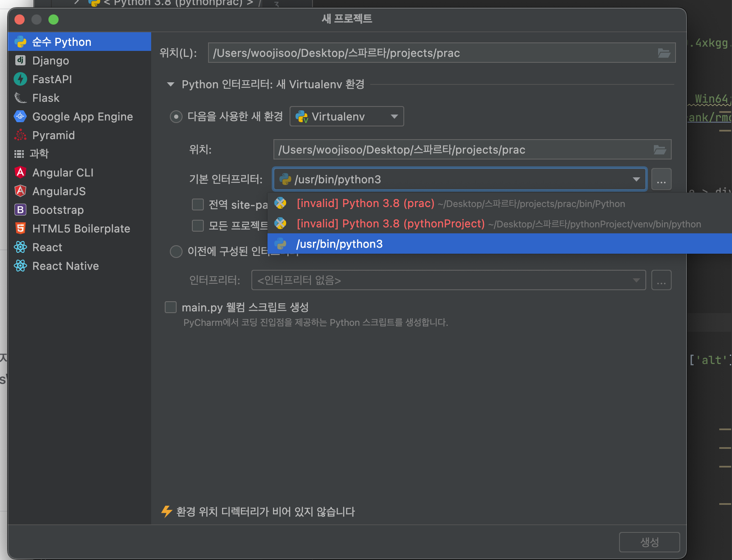The width and height of the screenshot is (732, 560).
Task: Select 순수 Python project type
Action: (x=79, y=42)
